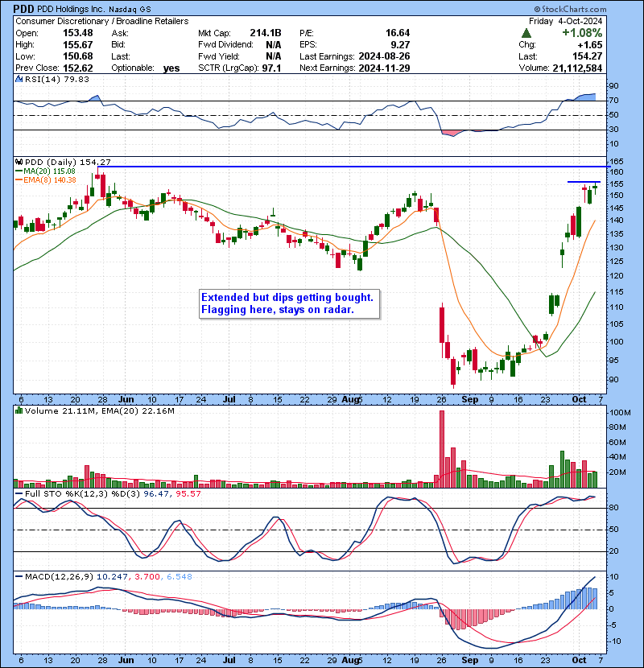Viewport: 644px width, 668px height.
Task: Click the EPS value 9.27
Action: click(402, 44)
